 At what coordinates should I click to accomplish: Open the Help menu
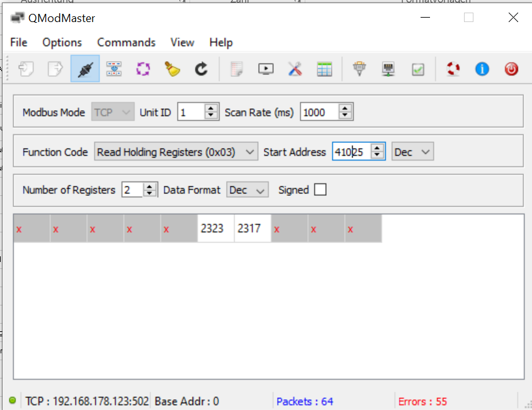coord(221,42)
